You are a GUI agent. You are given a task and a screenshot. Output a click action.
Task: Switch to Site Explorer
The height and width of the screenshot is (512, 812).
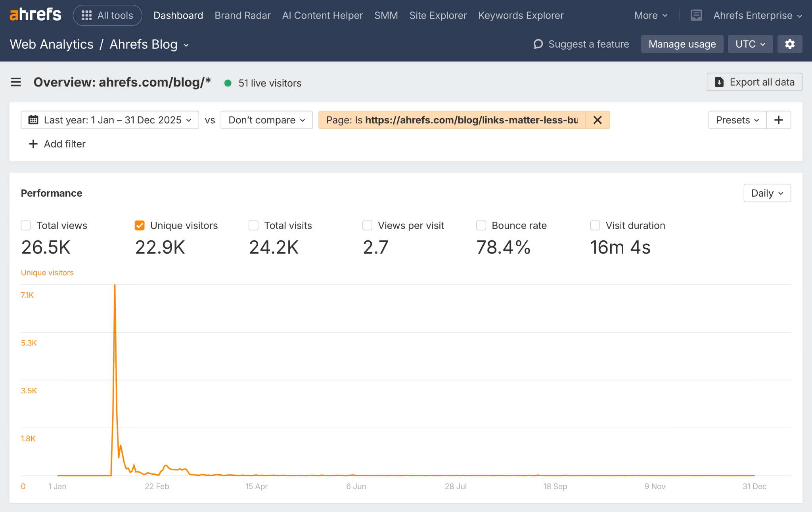[x=438, y=15]
